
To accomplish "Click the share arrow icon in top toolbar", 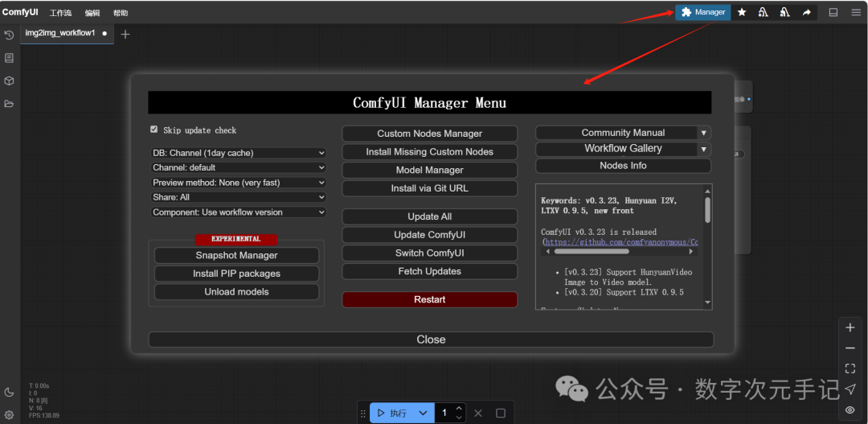I will click(806, 12).
